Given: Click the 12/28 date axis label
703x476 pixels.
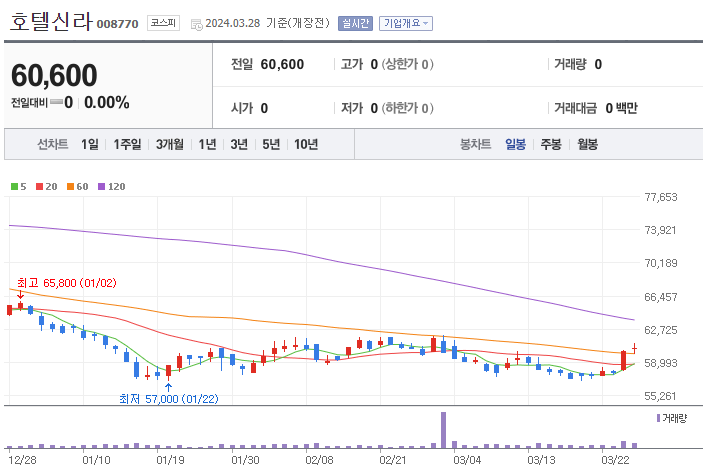Looking at the screenshot, I should click(22, 460).
